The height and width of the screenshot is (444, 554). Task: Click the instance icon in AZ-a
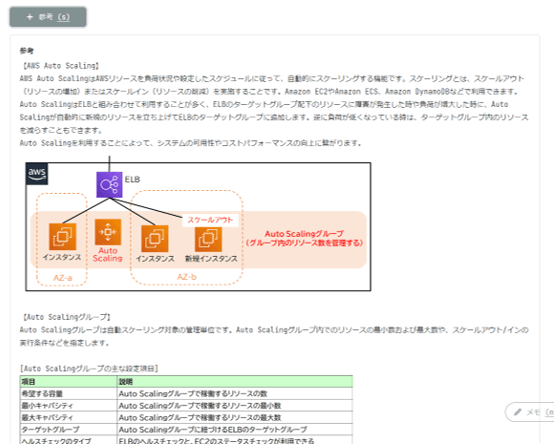[63, 237]
